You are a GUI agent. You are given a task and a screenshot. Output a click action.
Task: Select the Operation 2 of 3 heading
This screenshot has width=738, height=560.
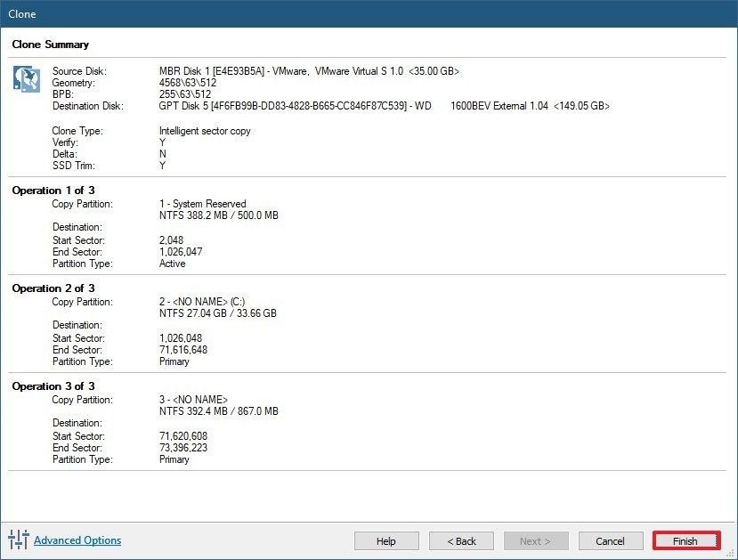[x=53, y=288]
